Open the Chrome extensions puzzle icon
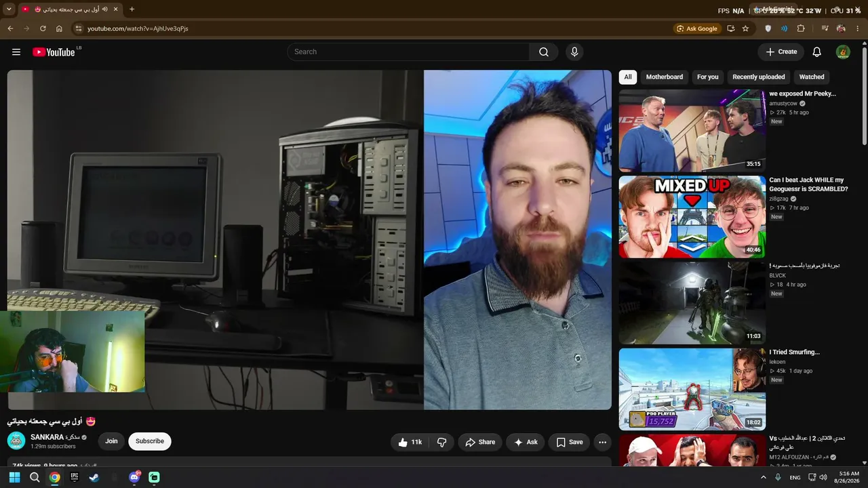This screenshot has width=868, height=488. click(801, 28)
